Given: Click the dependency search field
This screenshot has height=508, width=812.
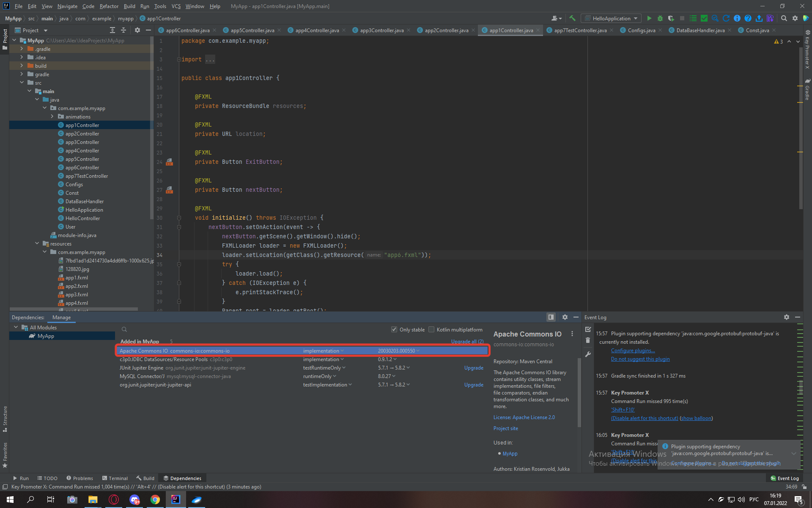Looking at the screenshot, I should [x=254, y=329].
